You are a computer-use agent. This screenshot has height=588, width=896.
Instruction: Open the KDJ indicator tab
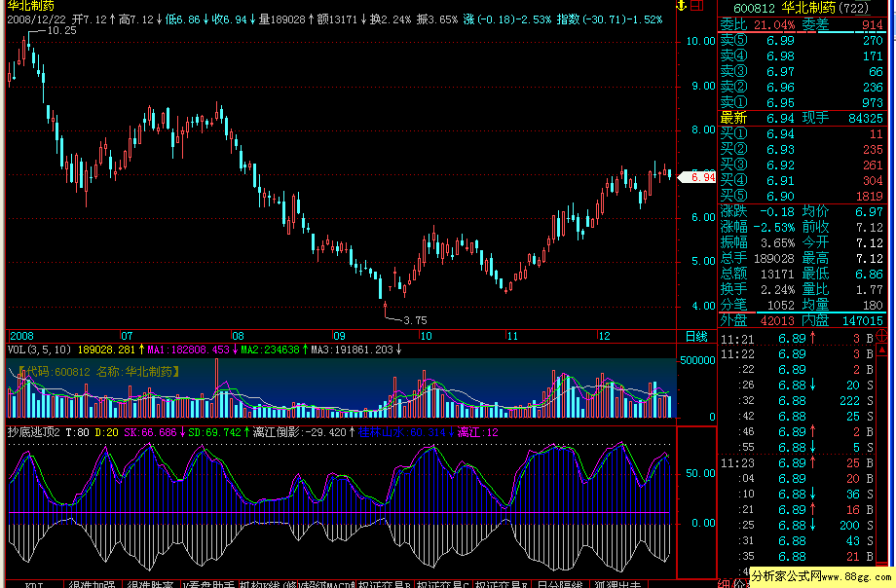[x=34, y=584]
